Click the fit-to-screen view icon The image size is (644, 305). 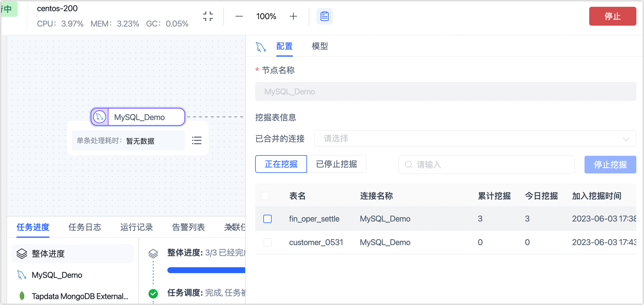pos(208,16)
